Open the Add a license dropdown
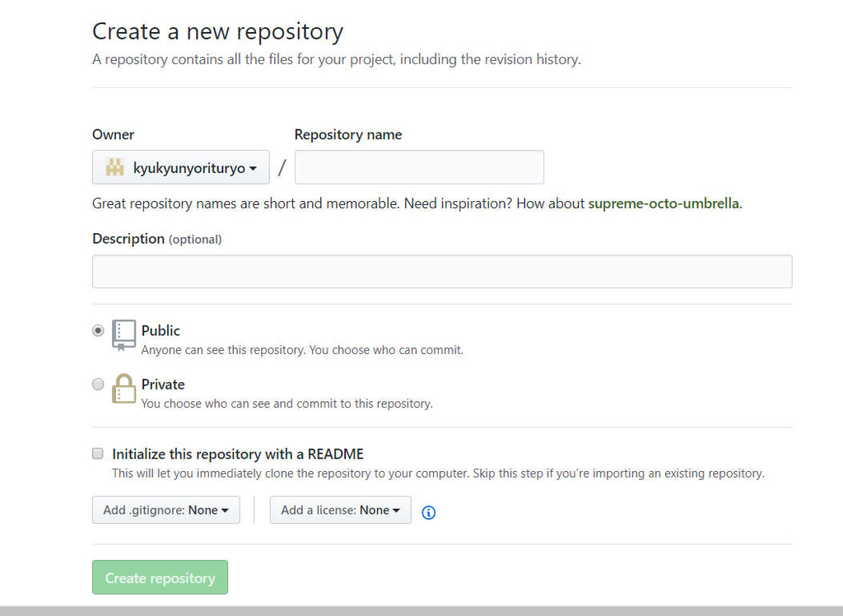The width and height of the screenshot is (843, 616). 340,510
